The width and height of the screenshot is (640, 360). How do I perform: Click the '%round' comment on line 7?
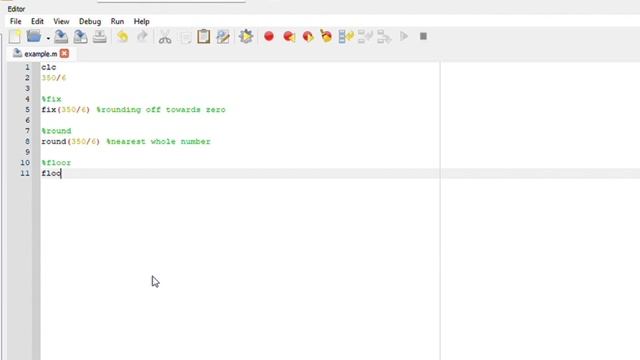[x=56, y=131]
